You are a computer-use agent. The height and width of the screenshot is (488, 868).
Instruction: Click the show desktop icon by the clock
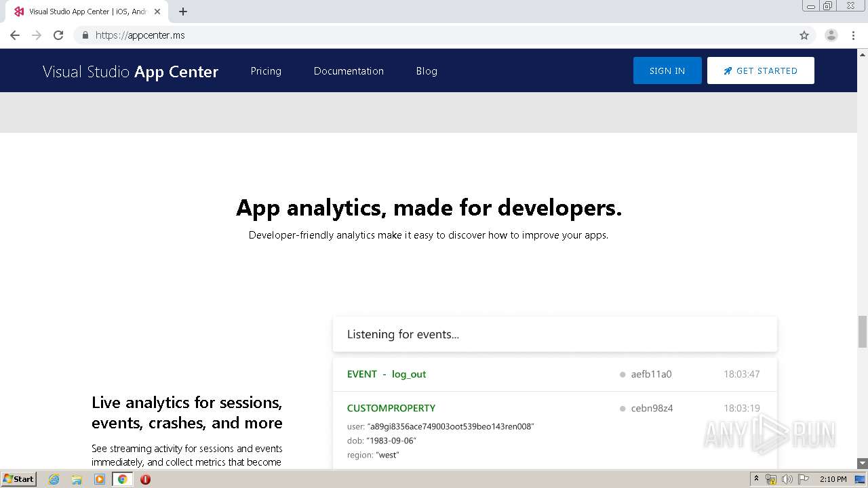tap(860, 479)
